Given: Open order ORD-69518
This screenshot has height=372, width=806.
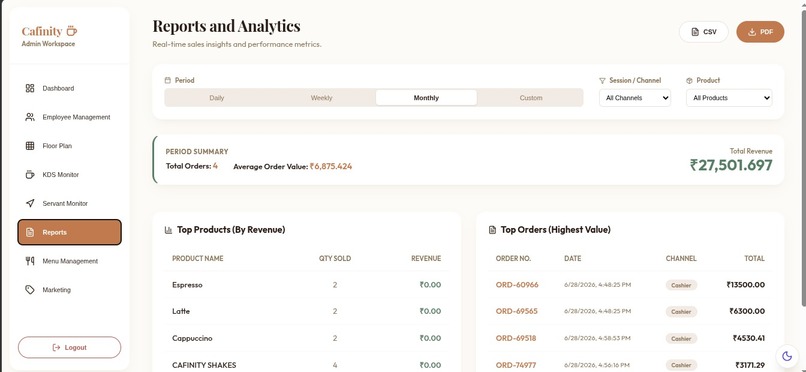Looking at the screenshot, I should pos(516,338).
